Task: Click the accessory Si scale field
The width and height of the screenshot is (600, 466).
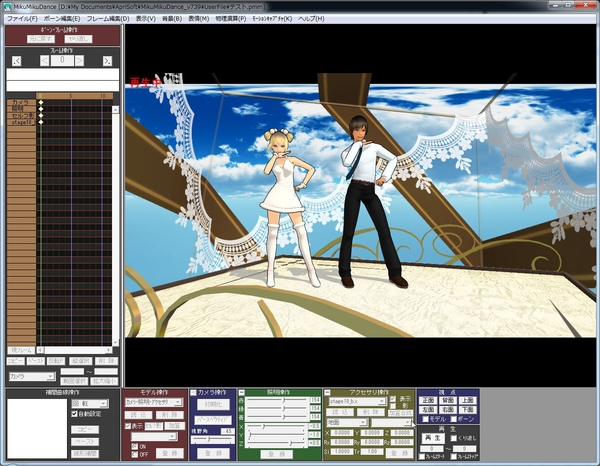Action: click(342, 451)
